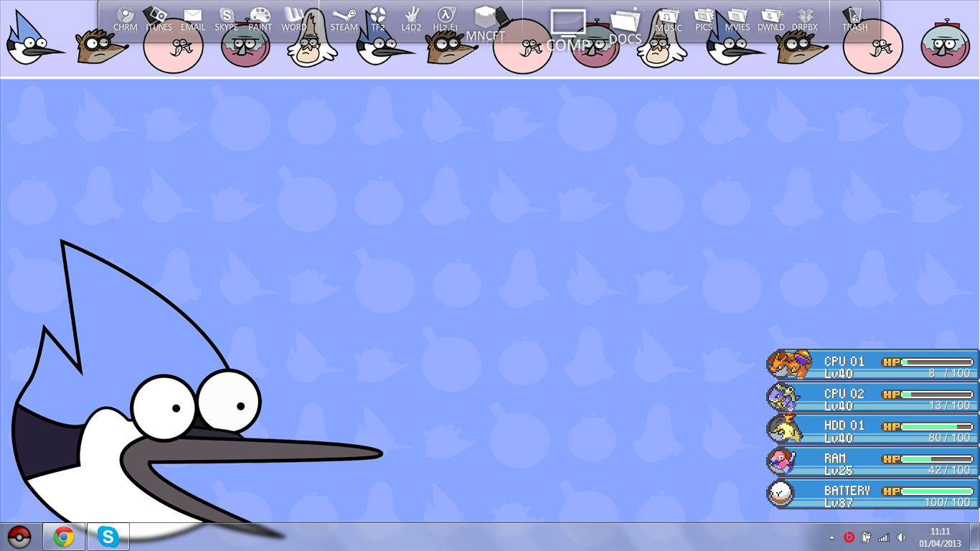Open Chrome from the taskbar
Screen dimensions: 980x551
pyautogui.click(x=64, y=537)
